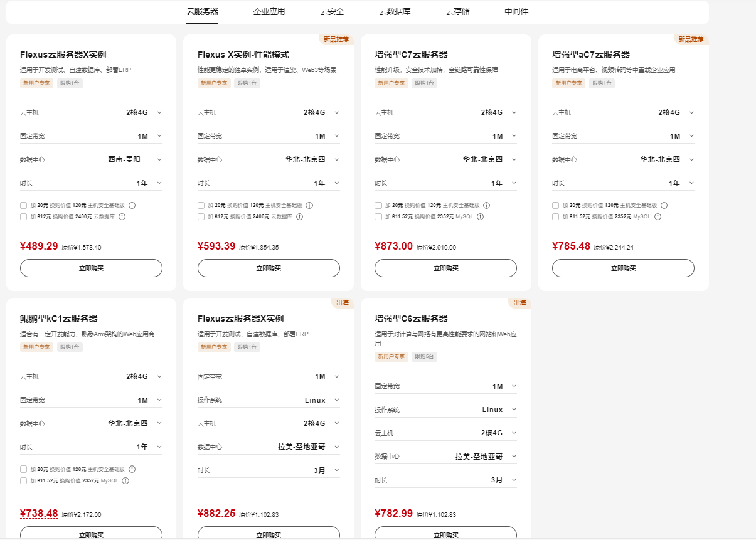The height and width of the screenshot is (540, 756).
Task: Click 出海 badge on 增强型C6 card
Action: 519,303
